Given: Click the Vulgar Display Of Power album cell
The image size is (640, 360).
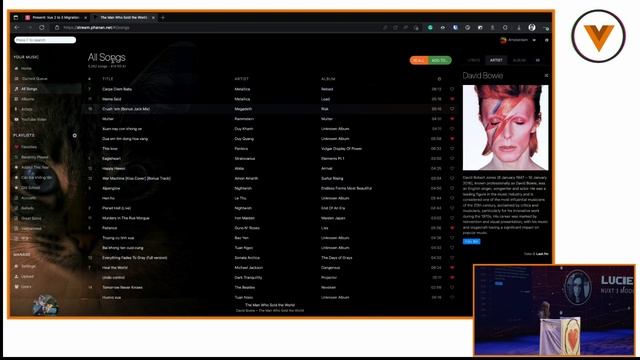Looking at the screenshot, I should coord(341,149).
